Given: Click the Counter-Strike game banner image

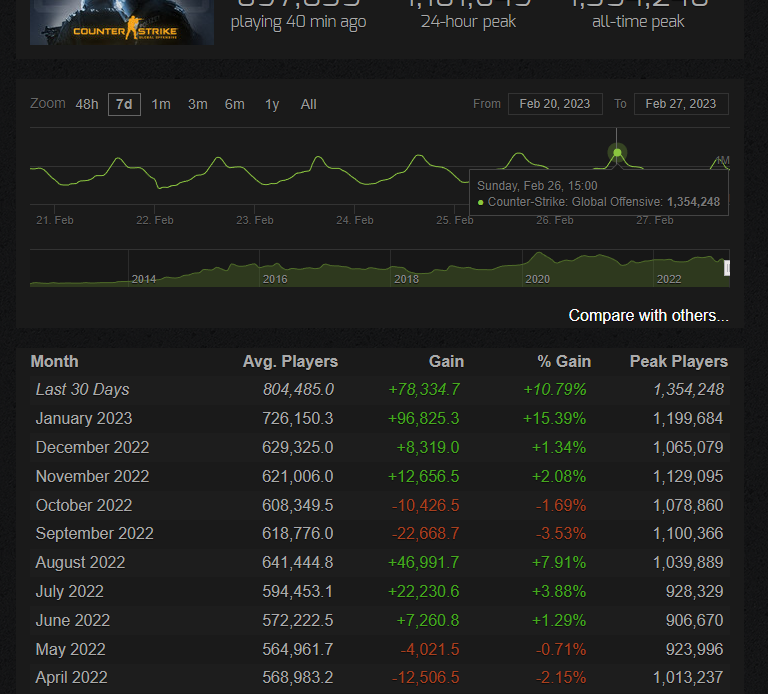Looking at the screenshot, I should click(x=122, y=22).
